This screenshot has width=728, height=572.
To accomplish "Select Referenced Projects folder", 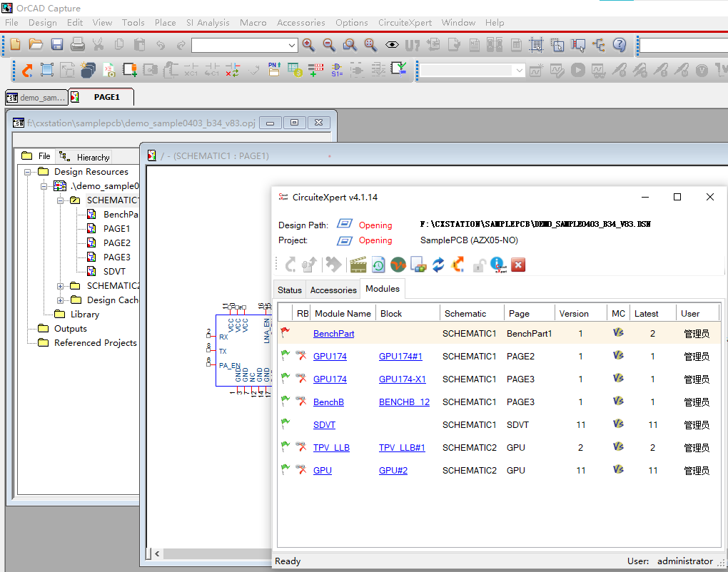I will 95,343.
